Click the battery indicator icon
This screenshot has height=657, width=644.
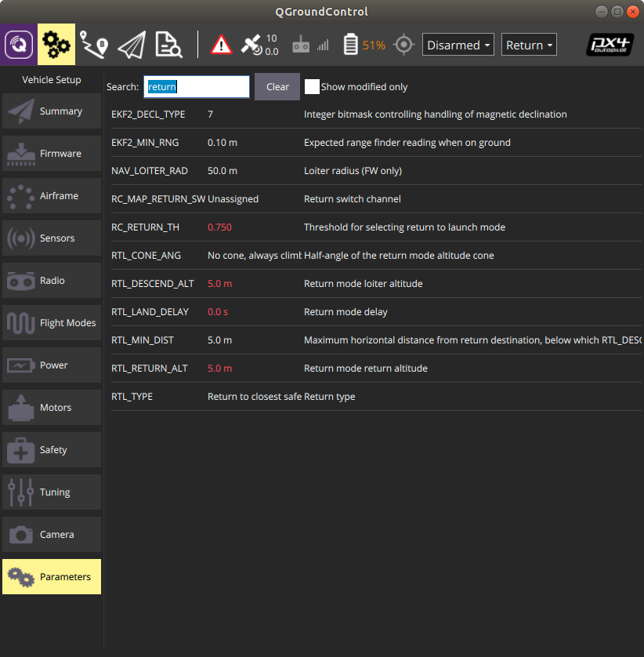pos(350,45)
